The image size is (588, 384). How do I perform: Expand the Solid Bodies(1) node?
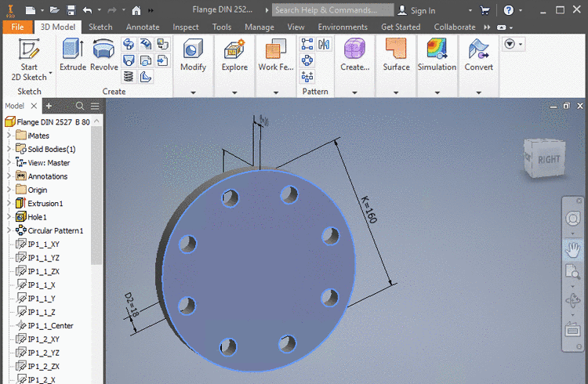pos(9,149)
